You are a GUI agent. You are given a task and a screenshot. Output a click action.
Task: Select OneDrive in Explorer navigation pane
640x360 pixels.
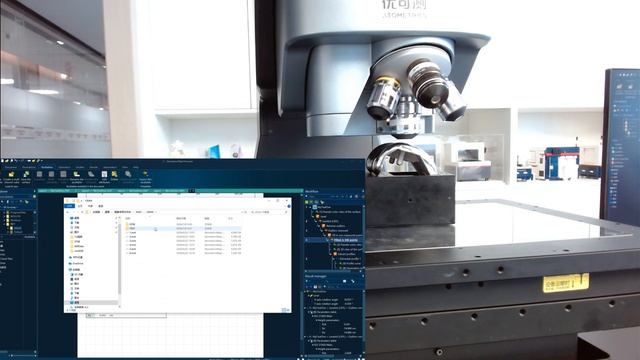pos(76,264)
